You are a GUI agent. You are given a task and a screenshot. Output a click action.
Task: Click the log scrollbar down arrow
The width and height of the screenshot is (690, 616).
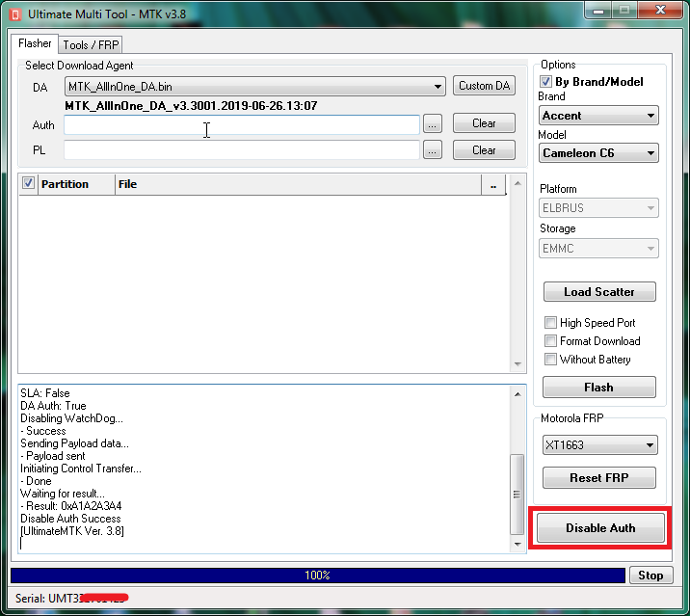pyautogui.click(x=517, y=545)
